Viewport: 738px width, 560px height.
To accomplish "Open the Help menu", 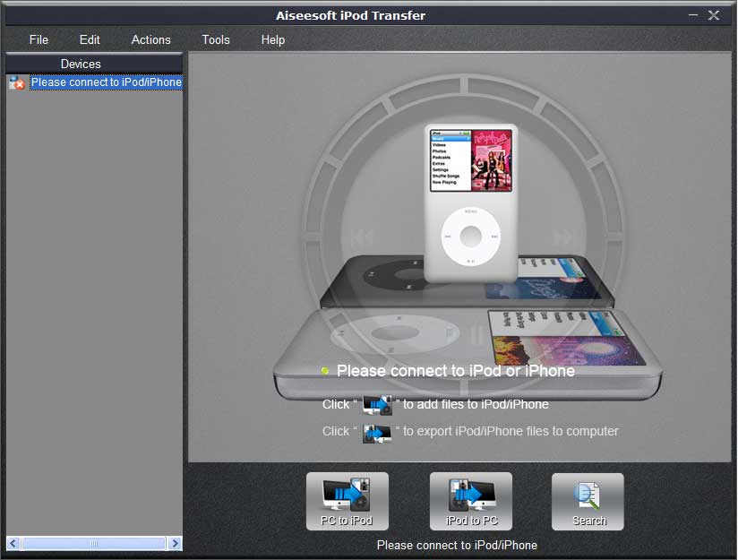I will pyautogui.click(x=273, y=39).
